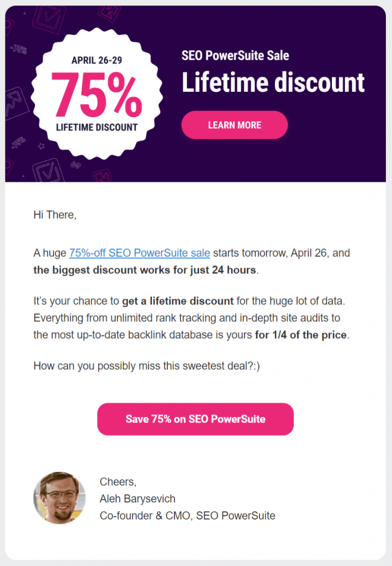Viewport: 392px width, 566px height.
Task: Click the upward arrow chart doodle icon
Action: (16, 103)
